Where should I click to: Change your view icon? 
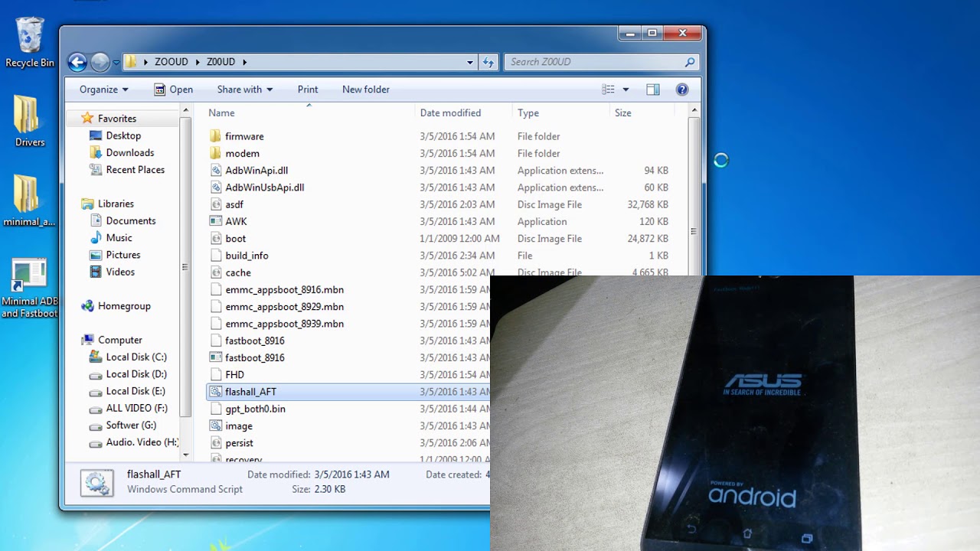(608, 90)
